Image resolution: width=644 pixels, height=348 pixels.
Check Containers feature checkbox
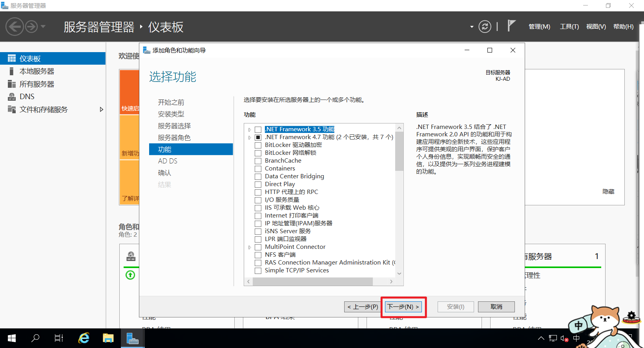258,169
